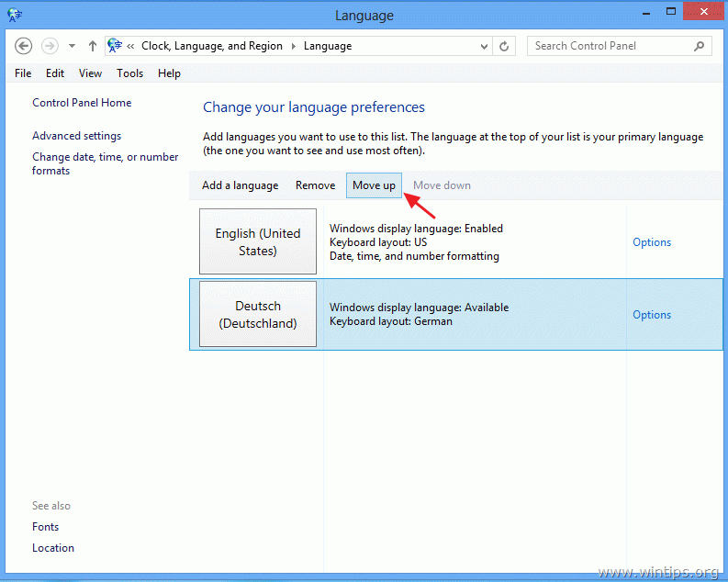Click 'Date, time, and number formatting' text

pyautogui.click(x=414, y=256)
